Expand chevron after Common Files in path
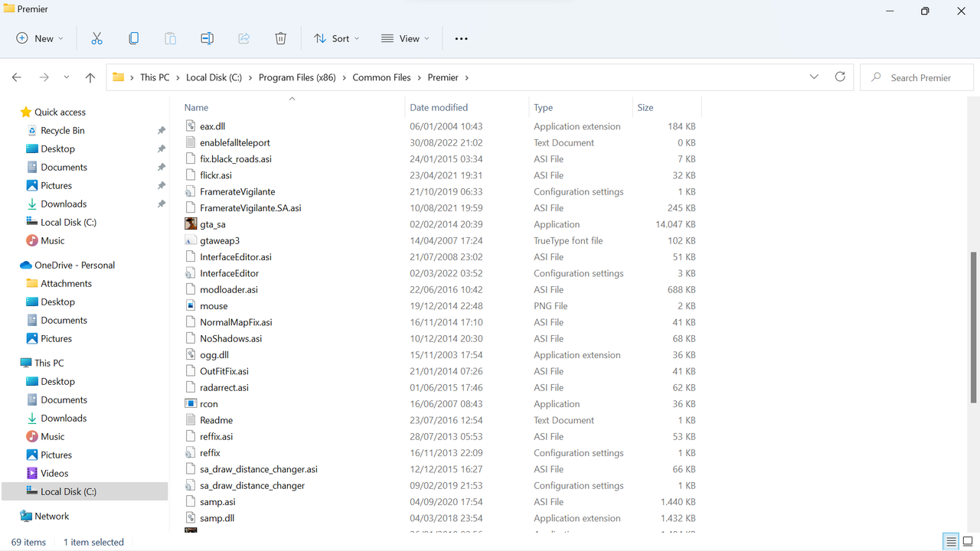Screen dimensions: 980x551 point(420,77)
